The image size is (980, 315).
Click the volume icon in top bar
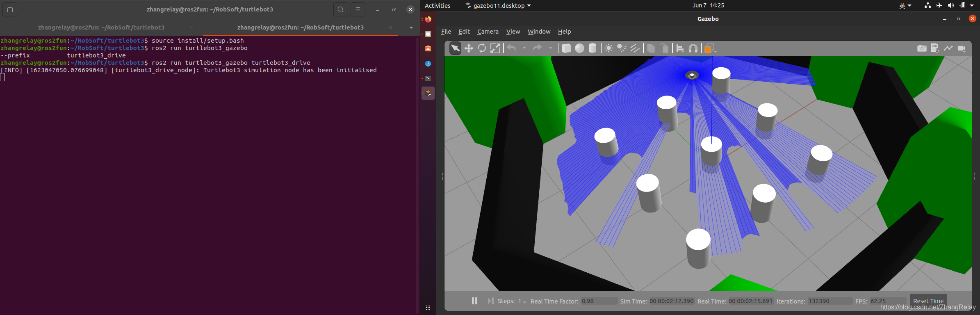point(951,5)
